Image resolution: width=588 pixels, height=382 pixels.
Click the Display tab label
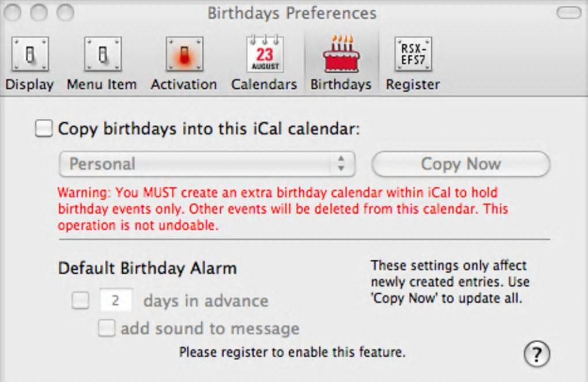coord(29,85)
